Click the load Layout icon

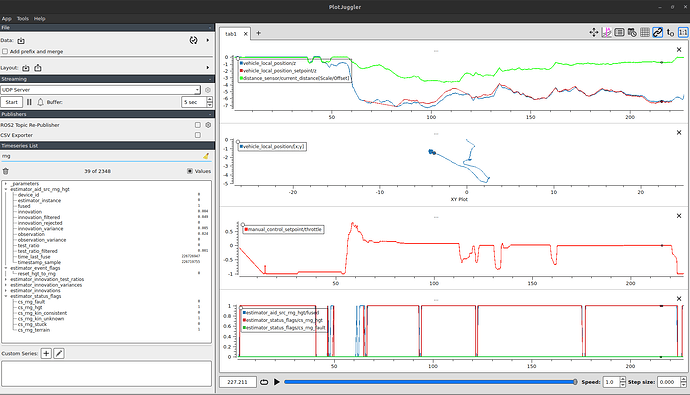pos(26,68)
